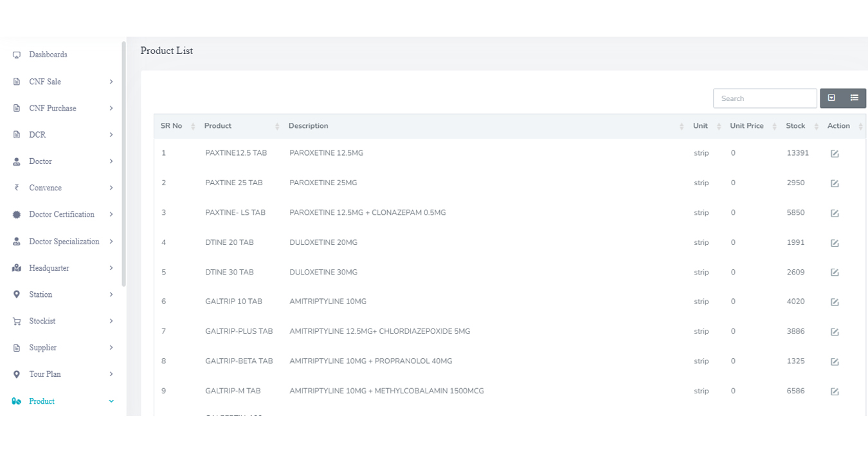Click the Doctor person icon in sidebar
Viewport: 868px width, 450px height.
16,161
